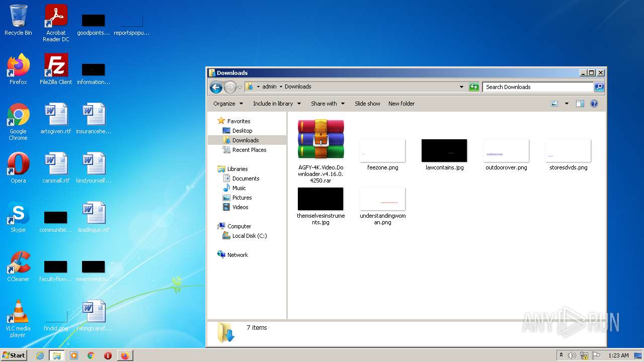This screenshot has width=644, height=362.
Task: Select artsgiven.rtf document on desktop
Action: point(56,119)
